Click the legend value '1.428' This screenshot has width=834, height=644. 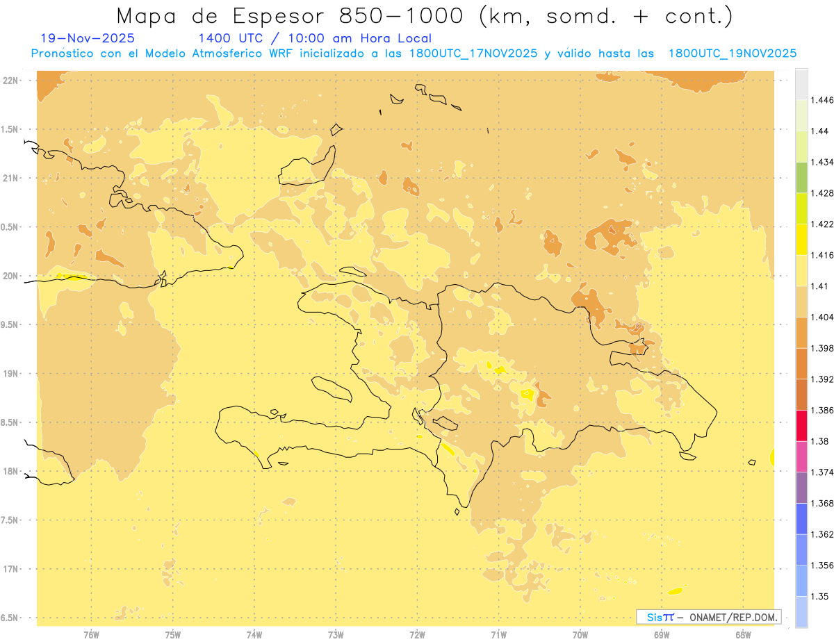pos(822,193)
